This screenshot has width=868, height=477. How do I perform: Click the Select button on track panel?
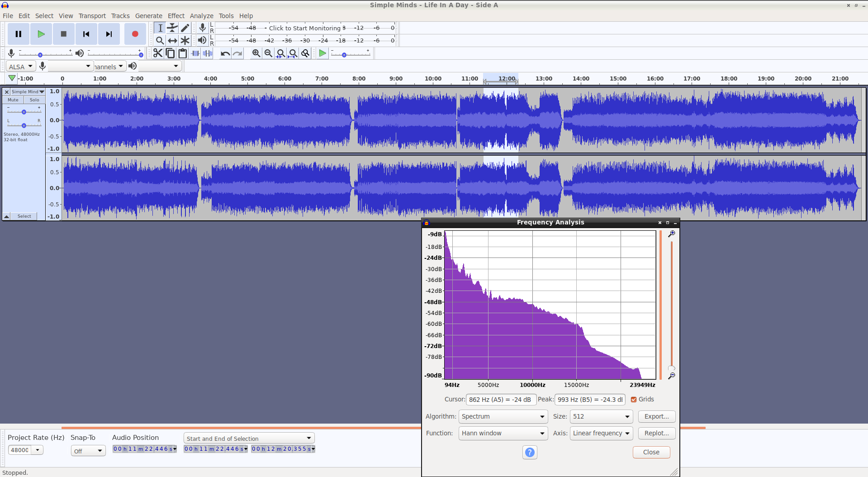click(24, 216)
